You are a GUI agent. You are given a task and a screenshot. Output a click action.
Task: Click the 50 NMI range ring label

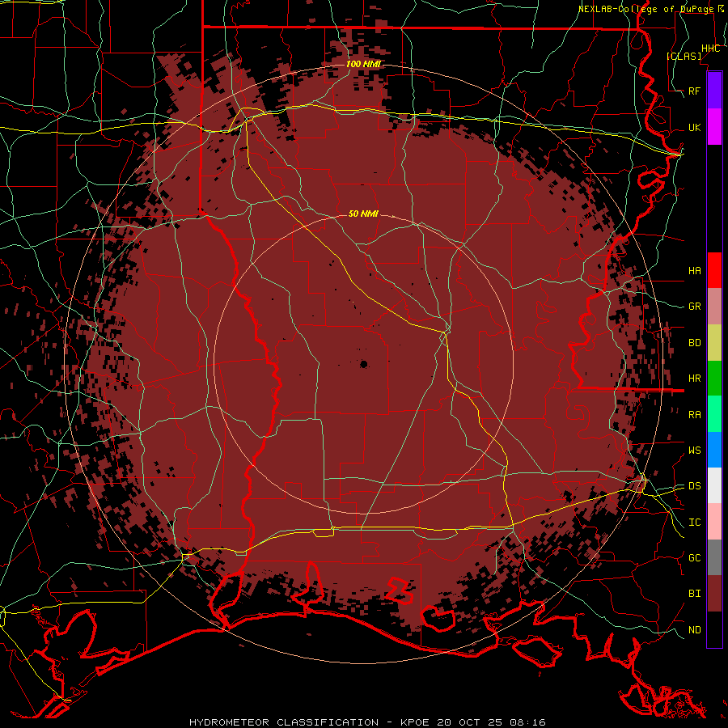[363, 214]
